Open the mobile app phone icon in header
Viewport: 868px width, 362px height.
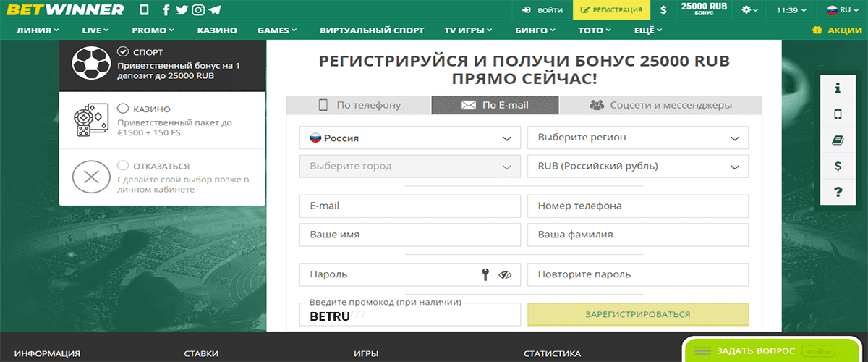point(144,10)
